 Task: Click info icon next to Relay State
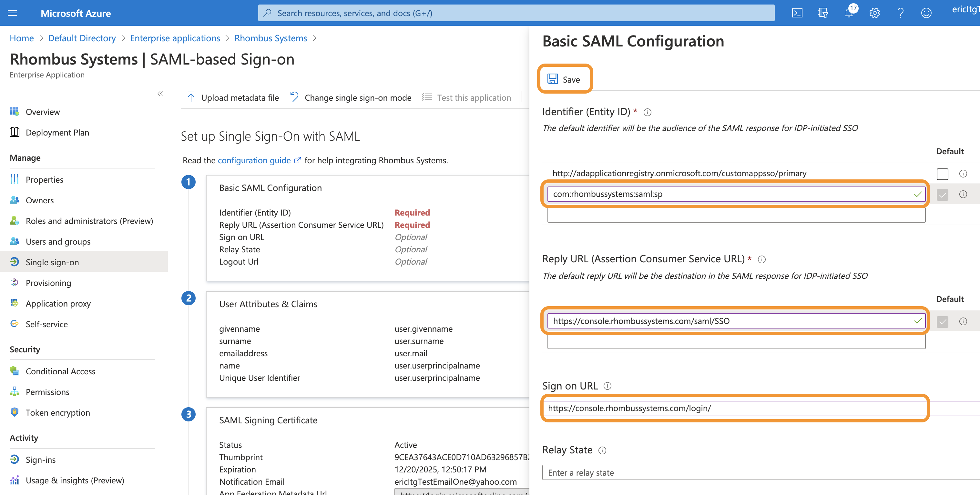602,450
